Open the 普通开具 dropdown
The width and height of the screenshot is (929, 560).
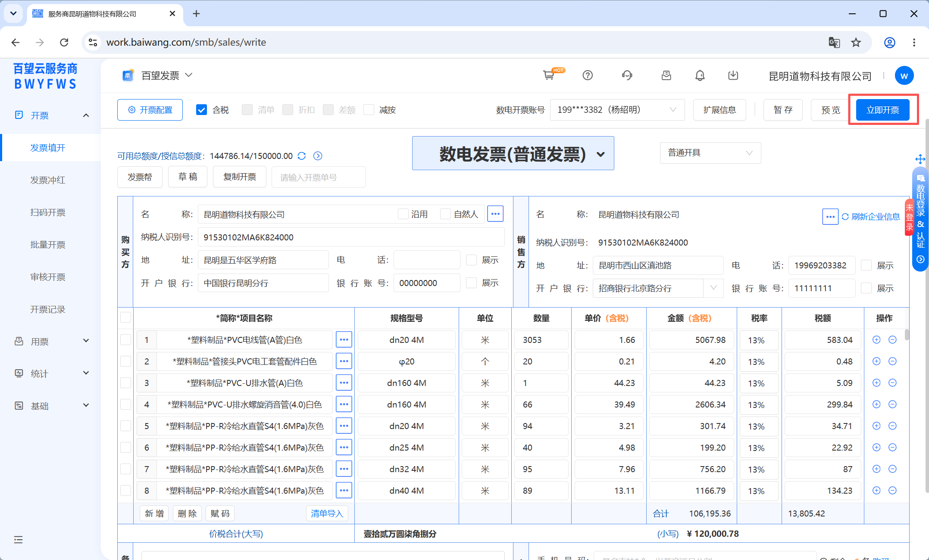tap(710, 153)
